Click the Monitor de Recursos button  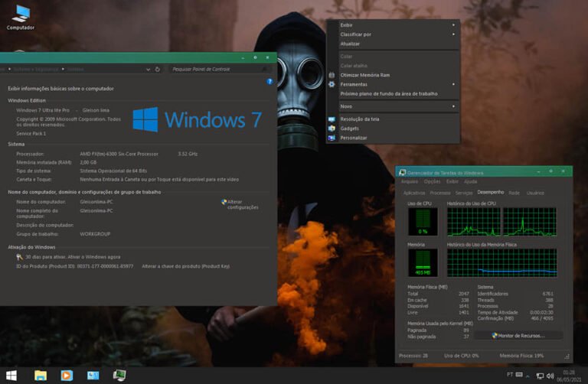518,336
